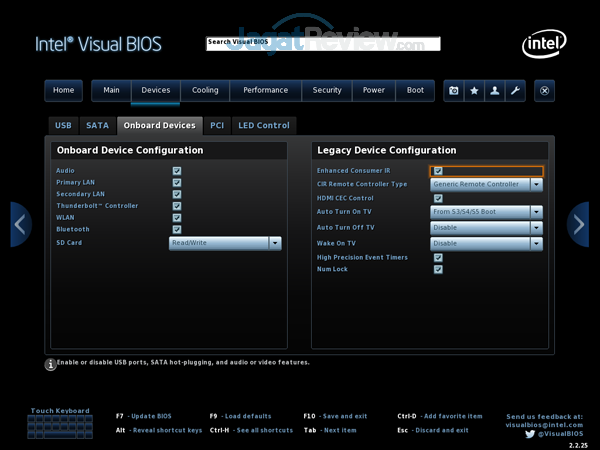The image size is (600, 450).
Task: Toggle the Bluetooth checkbox
Action: point(177,230)
